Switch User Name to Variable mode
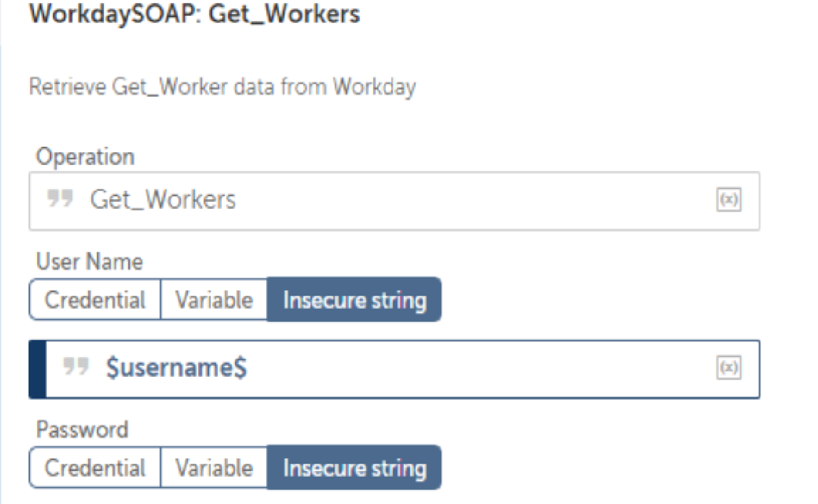818x504 pixels. tap(214, 300)
